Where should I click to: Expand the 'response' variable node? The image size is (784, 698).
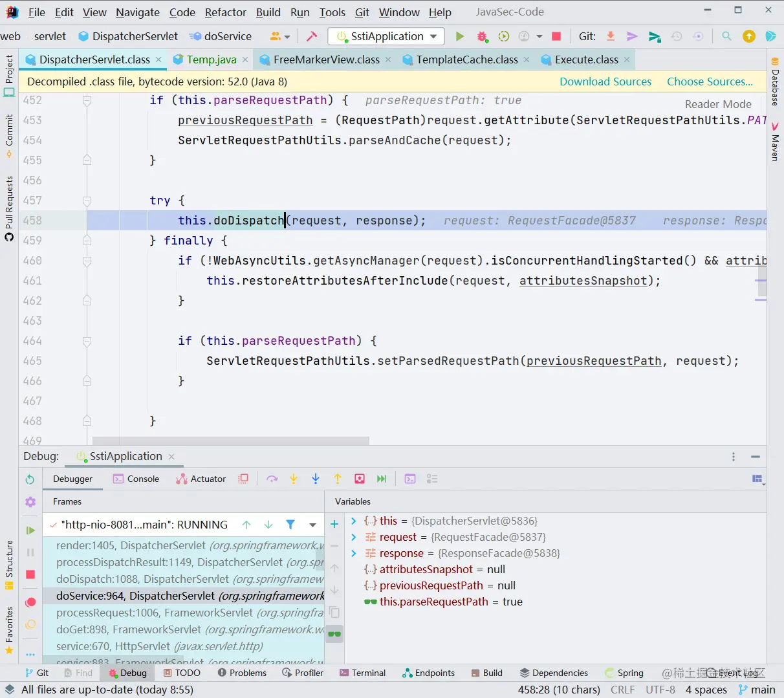(353, 553)
